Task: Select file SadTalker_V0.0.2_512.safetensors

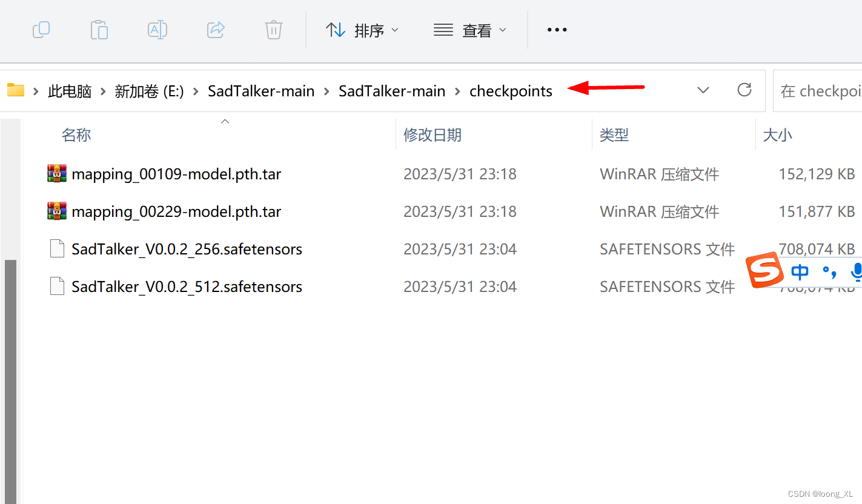Action: (x=187, y=287)
